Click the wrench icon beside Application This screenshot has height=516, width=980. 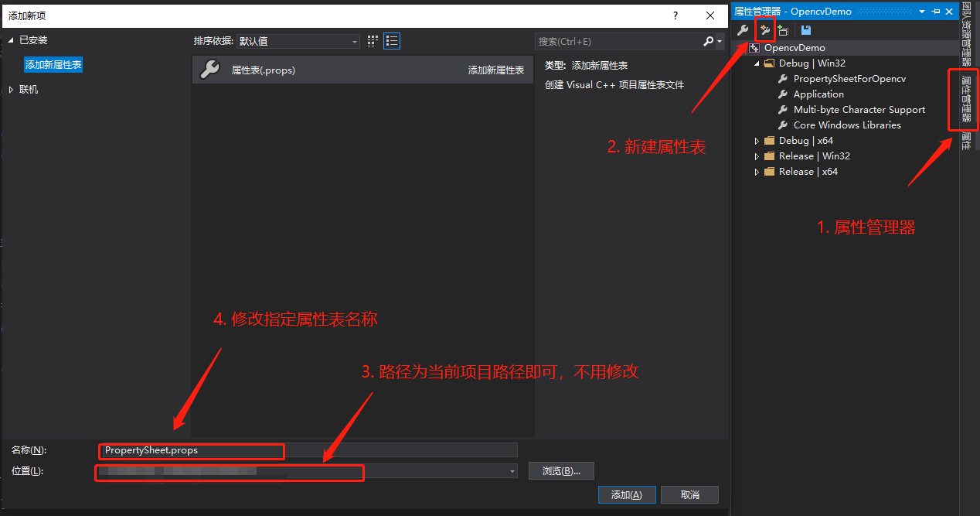(783, 94)
